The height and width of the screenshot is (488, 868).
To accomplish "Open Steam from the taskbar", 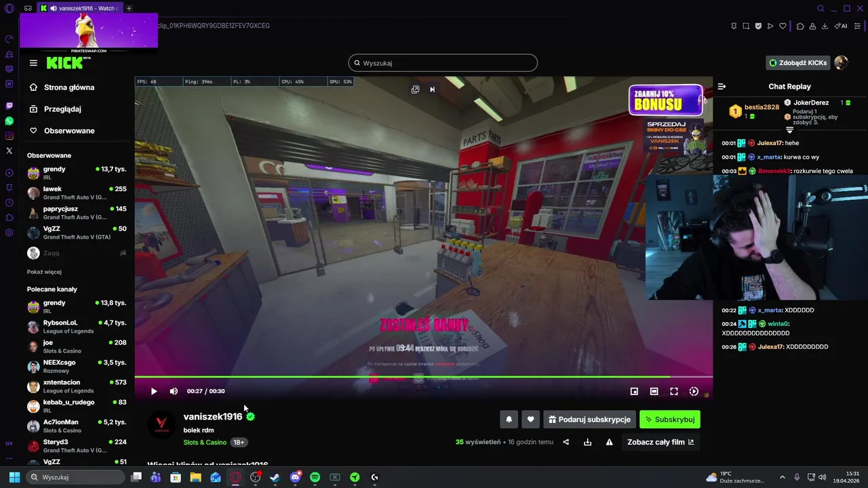I will 275,477.
